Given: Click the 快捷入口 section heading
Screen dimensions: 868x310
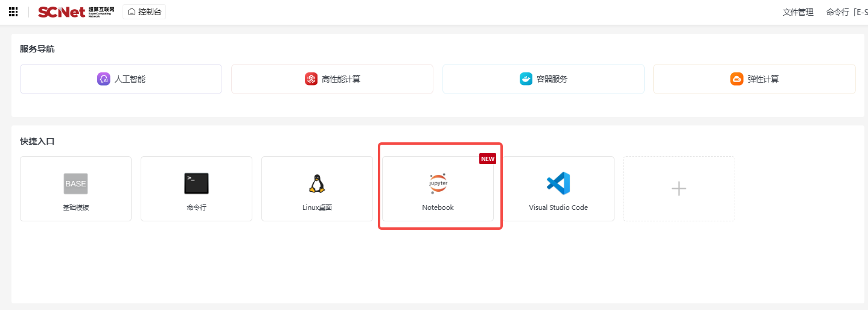Looking at the screenshot, I should tap(37, 141).
